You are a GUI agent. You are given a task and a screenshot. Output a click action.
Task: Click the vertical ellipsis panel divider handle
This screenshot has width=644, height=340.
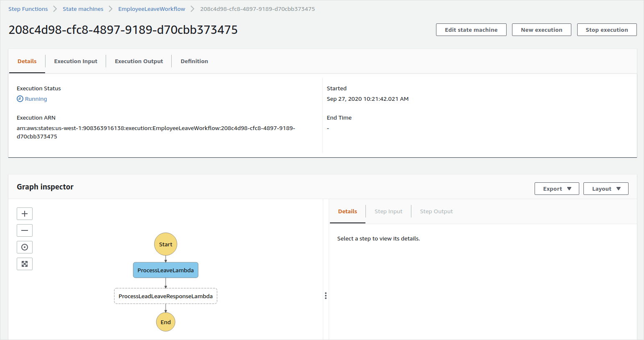[325, 296]
